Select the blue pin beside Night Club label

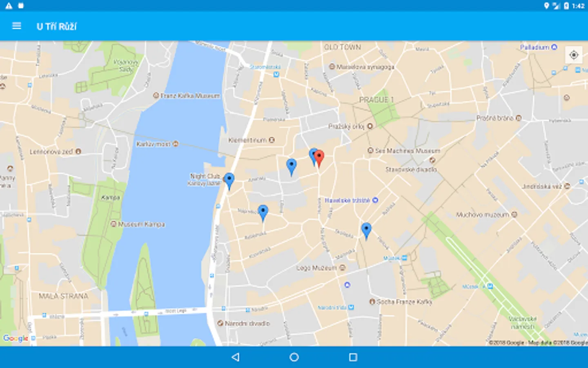pos(229,182)
